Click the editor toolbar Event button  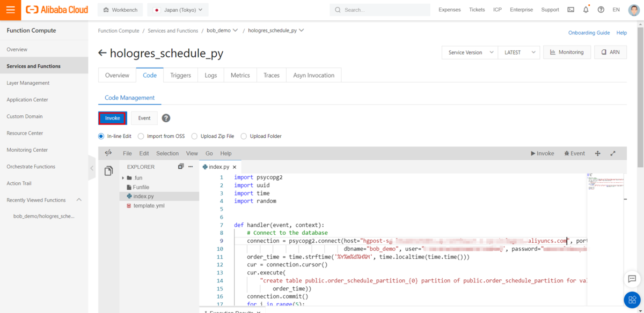574,153
